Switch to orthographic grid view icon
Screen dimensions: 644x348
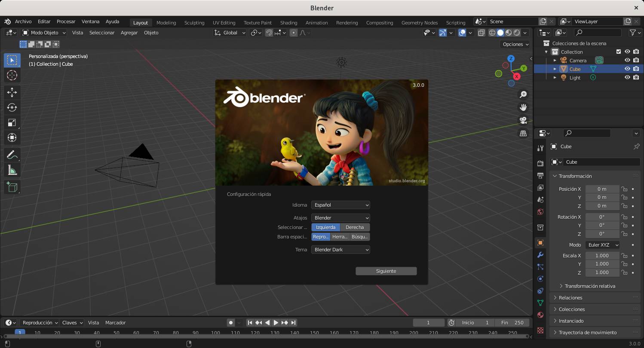coord(523,134)
